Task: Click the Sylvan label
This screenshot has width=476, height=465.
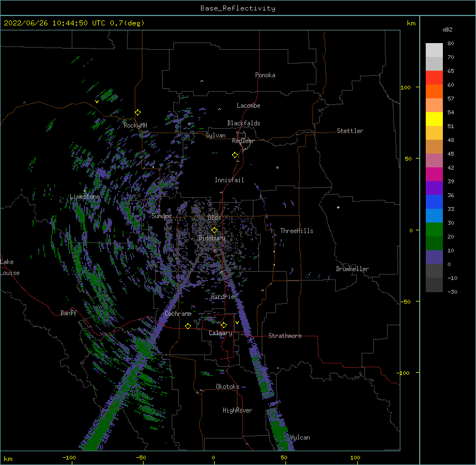Action: tap(215, 135)
